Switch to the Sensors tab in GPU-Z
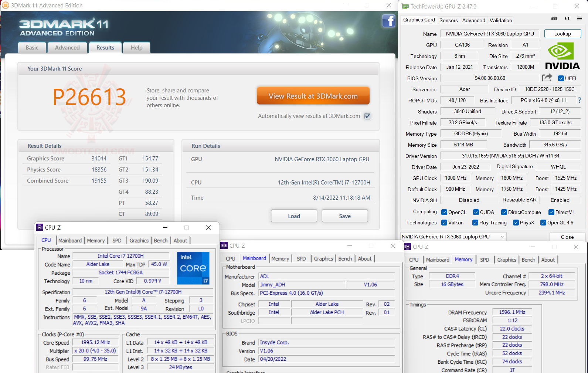Image resolution: width=588 pixels, height=373 pixels. pos(449,20)
